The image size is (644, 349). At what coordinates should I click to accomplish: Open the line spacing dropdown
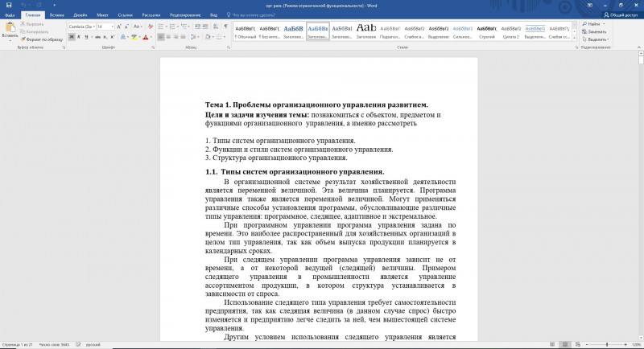pos(195,37)
